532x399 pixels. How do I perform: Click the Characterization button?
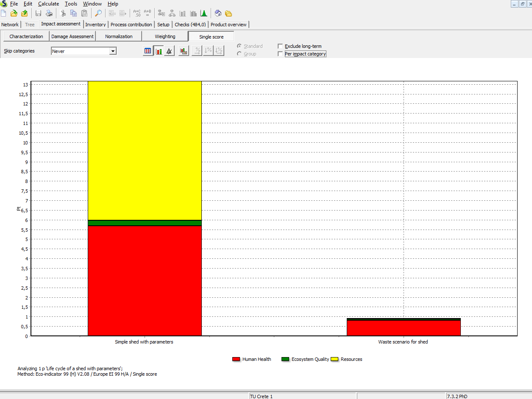tap(26, 36)
